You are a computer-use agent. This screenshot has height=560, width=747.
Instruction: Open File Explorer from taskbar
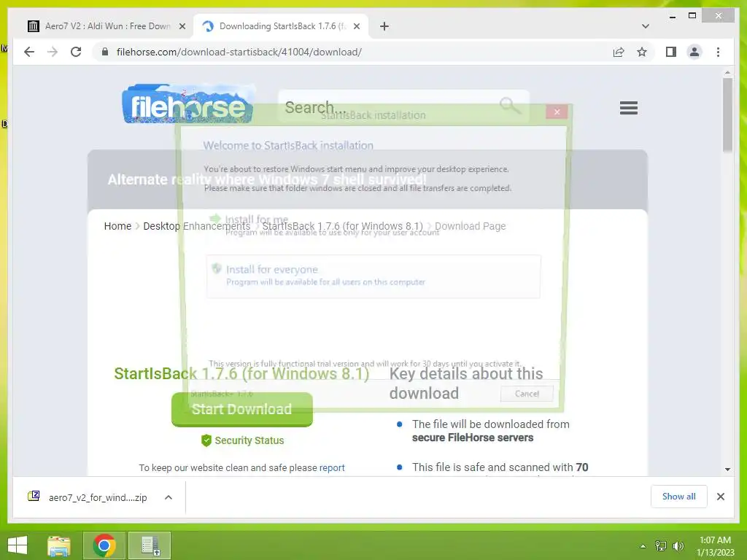[x=59, y=545]
